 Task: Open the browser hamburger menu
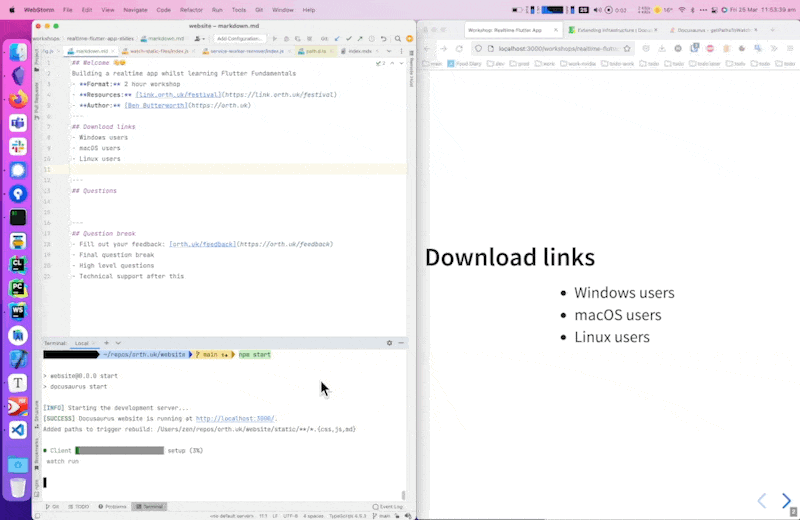(790, 48)
